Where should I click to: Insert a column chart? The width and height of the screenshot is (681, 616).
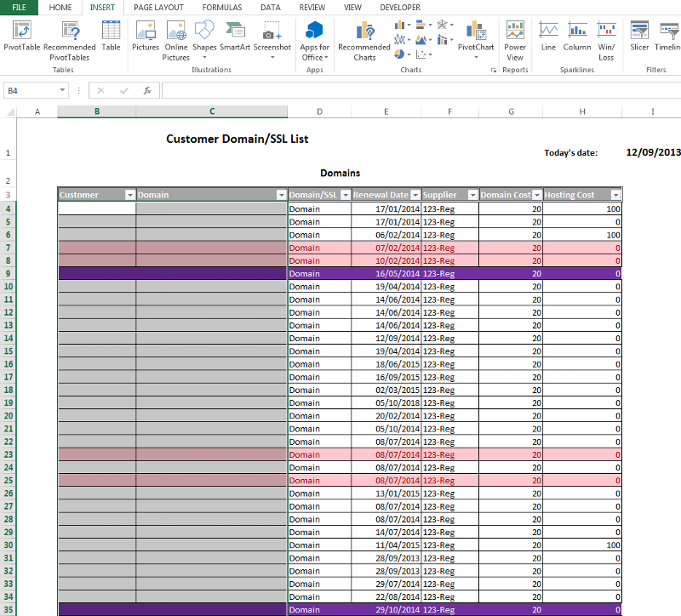(x=402, y=26)
